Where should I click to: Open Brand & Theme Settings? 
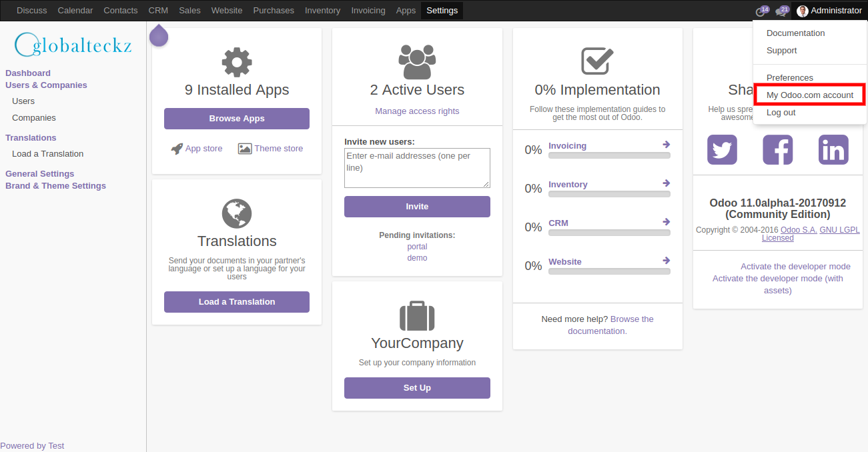55,186
